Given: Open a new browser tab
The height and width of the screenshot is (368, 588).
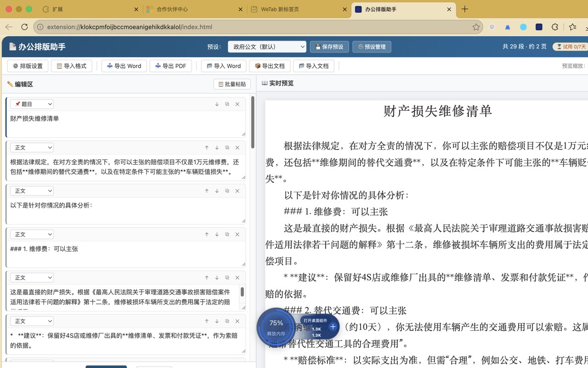Looking at the screenshot, I should (x=465, y=9).
